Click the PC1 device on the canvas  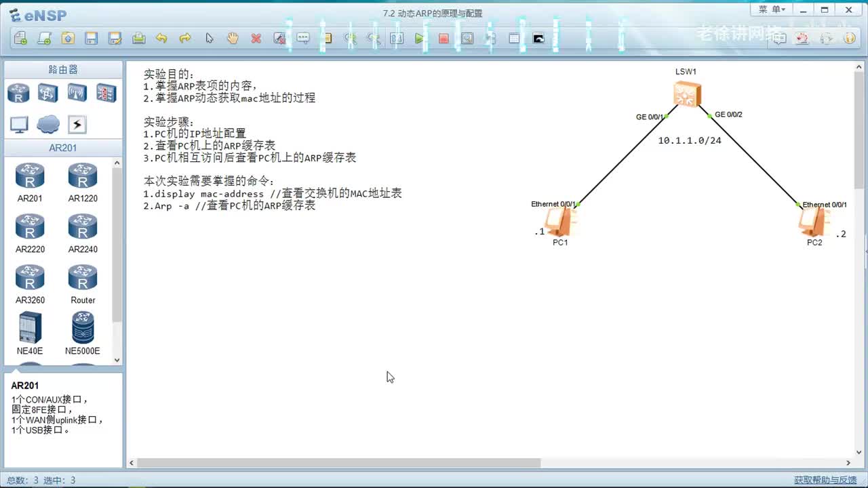coord(560,222)
